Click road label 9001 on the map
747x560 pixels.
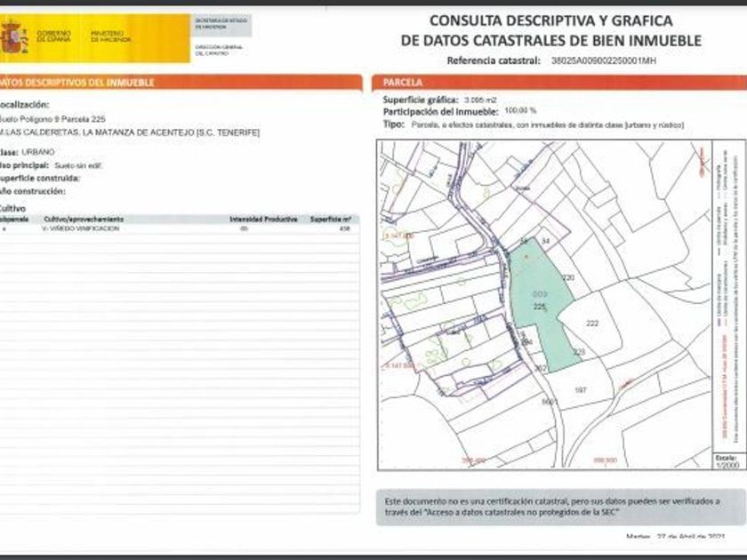coord(550,403)
